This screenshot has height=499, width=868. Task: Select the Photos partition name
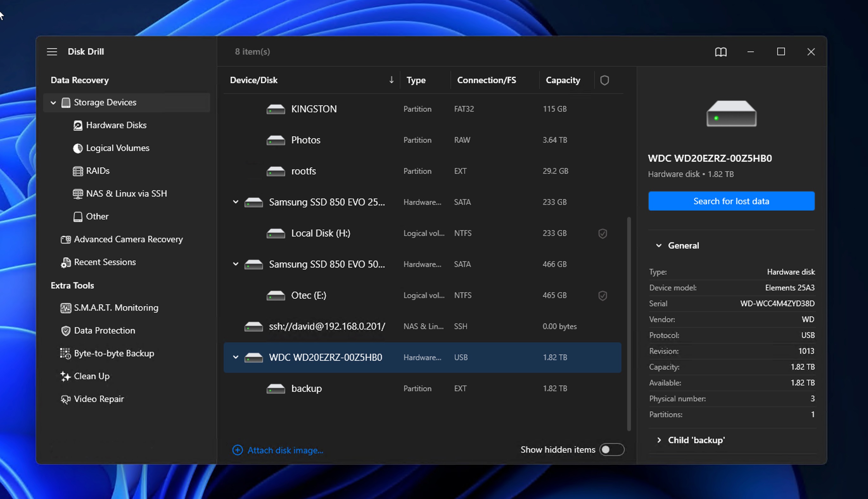[x=305, y=140]
